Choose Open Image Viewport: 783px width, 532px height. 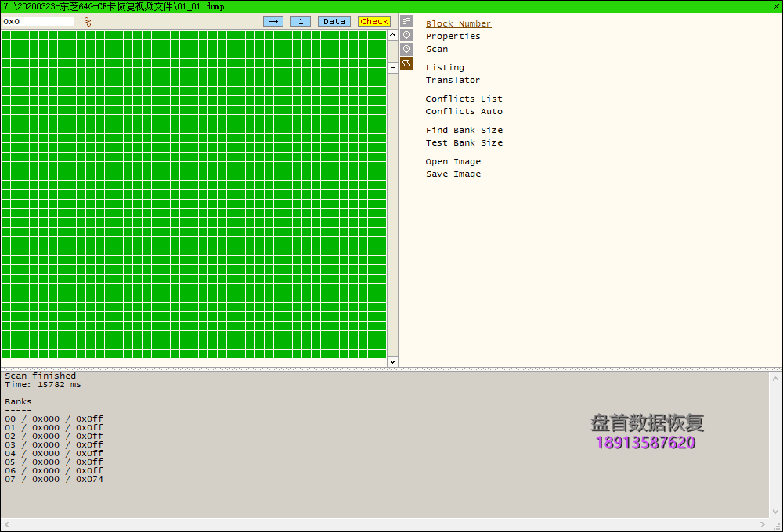[x=453, y=161]
